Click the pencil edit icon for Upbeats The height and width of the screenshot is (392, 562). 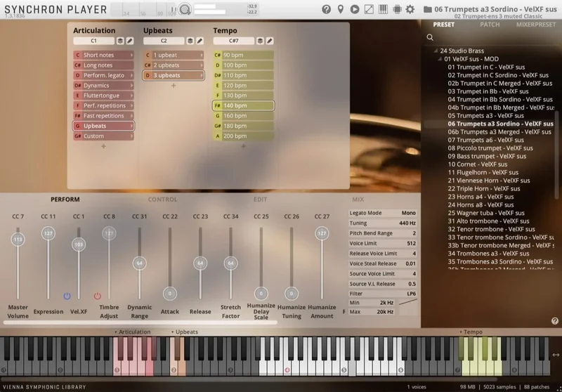pyautogui.click(x=200, y=41)
